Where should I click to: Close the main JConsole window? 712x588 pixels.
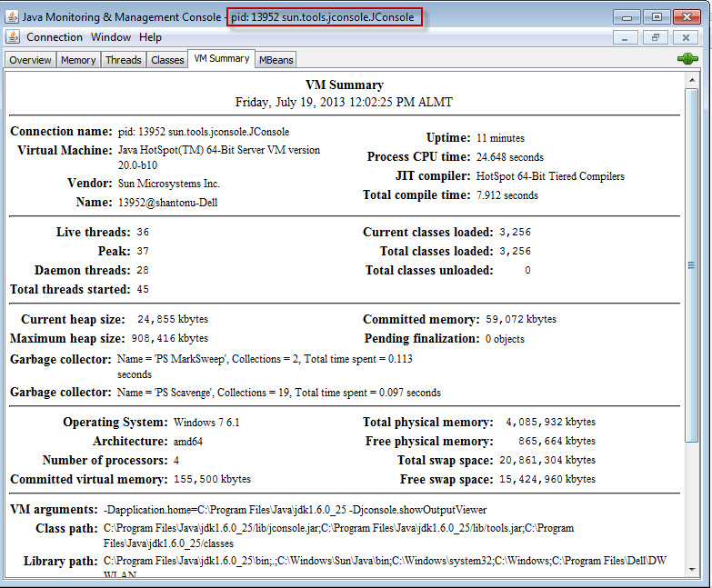pyautogui.click(x=687, y=17)
